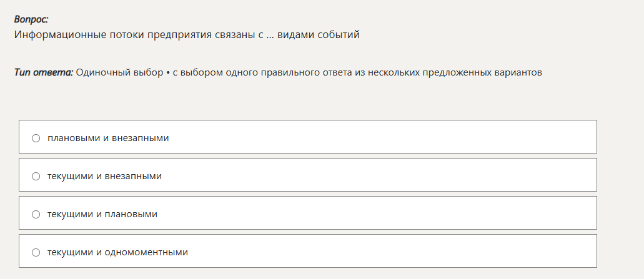
Task: Choose the "текущими и внезапными" radio button
Action: [36, 177]
